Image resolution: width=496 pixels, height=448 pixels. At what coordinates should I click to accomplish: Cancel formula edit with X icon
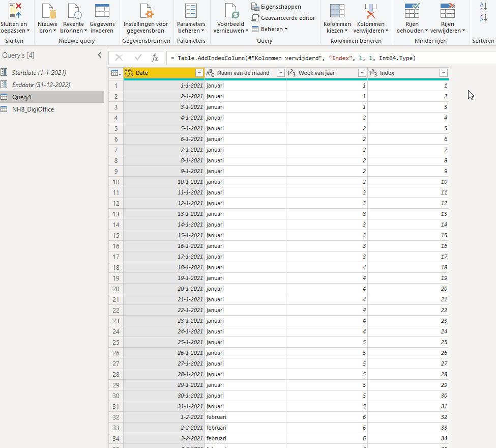119,58
